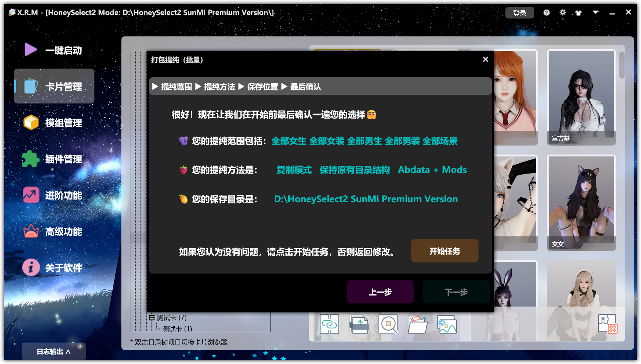Click the Abdata + Mods text
The image size is (641, 364).
[x=432, y=170]
